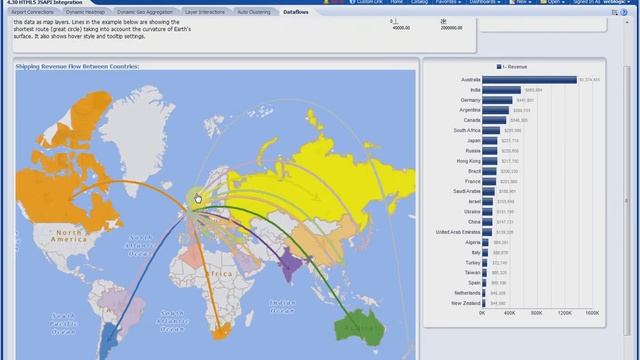Click the 'North America' map label
This screenshot has width=640, height=360.
[69, 236]
